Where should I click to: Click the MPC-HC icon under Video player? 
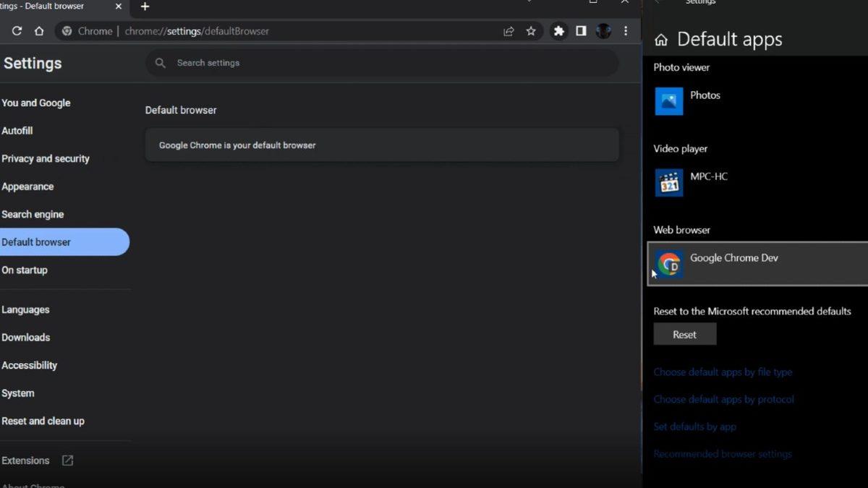[x=668, y=182]
